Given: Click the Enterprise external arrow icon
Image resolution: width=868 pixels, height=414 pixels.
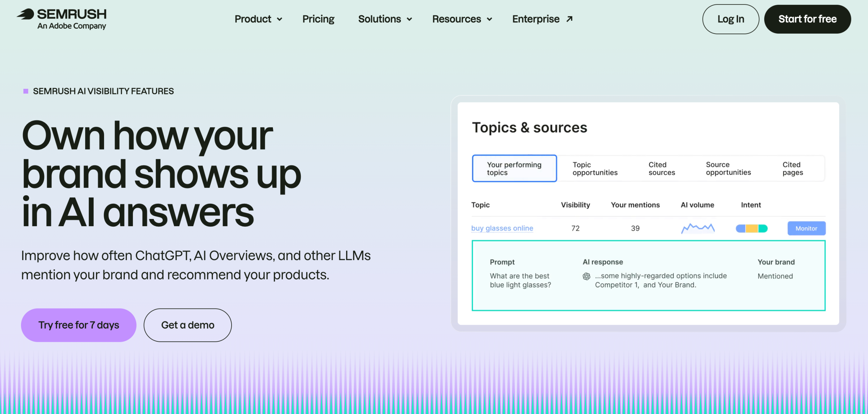Looking at the screenshot, I should coord(570,19).
